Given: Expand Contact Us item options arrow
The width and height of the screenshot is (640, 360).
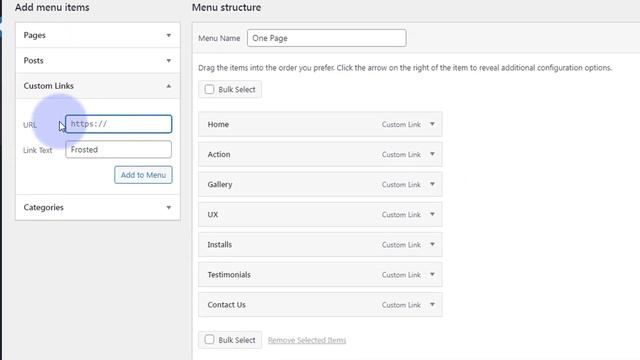Looking at the screenshot, I should [432, 304].
